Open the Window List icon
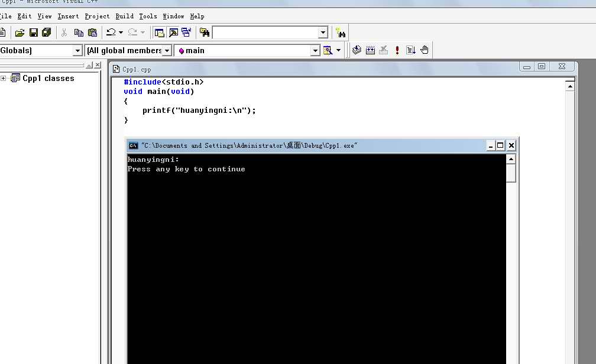596x364 pixels. point(186,32)
